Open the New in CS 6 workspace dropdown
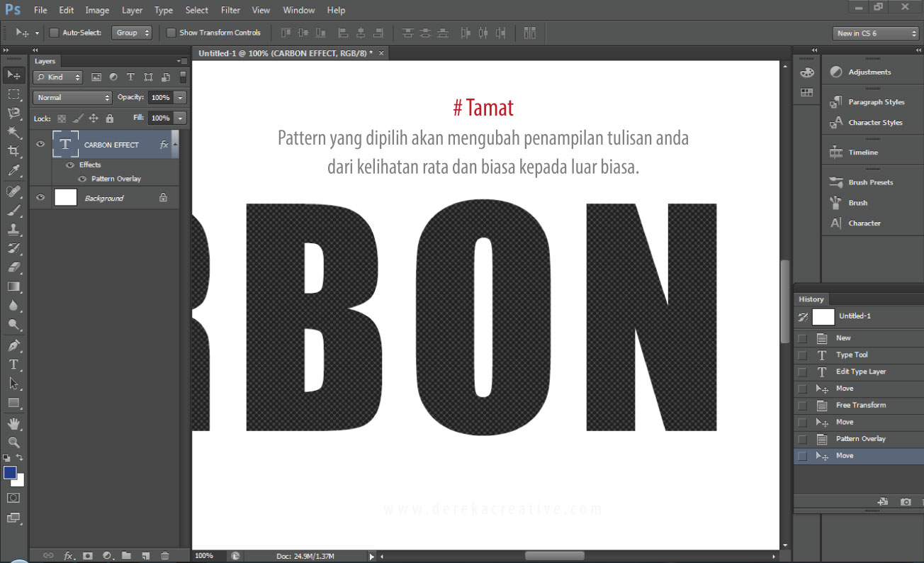 point(876,33)
